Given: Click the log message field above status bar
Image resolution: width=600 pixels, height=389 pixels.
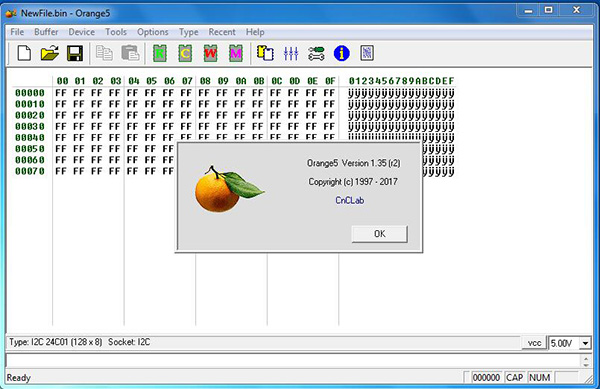Looking at the screenshot, I should (x=293, y=361).
